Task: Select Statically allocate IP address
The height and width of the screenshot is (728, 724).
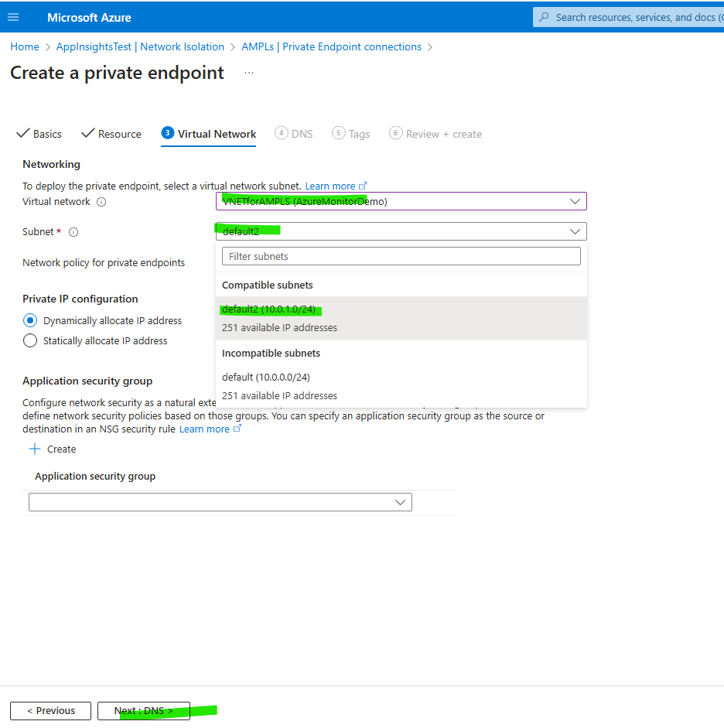Action: (30, 340)
